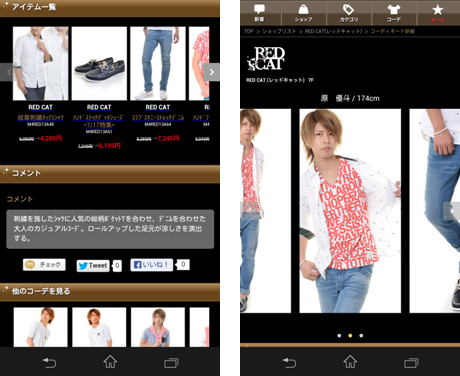The image size is (460, 376).
Task: Show next items with right chevron arrow
Action: coord(212,72)
